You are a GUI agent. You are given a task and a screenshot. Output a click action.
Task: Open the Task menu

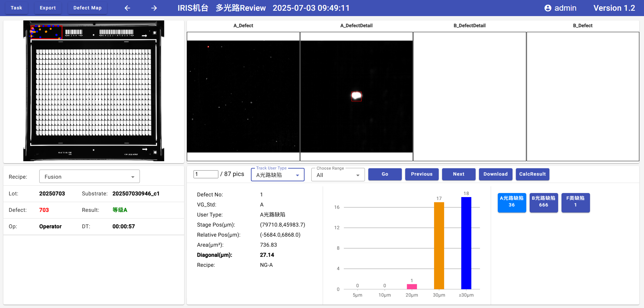tap(16, 8)
